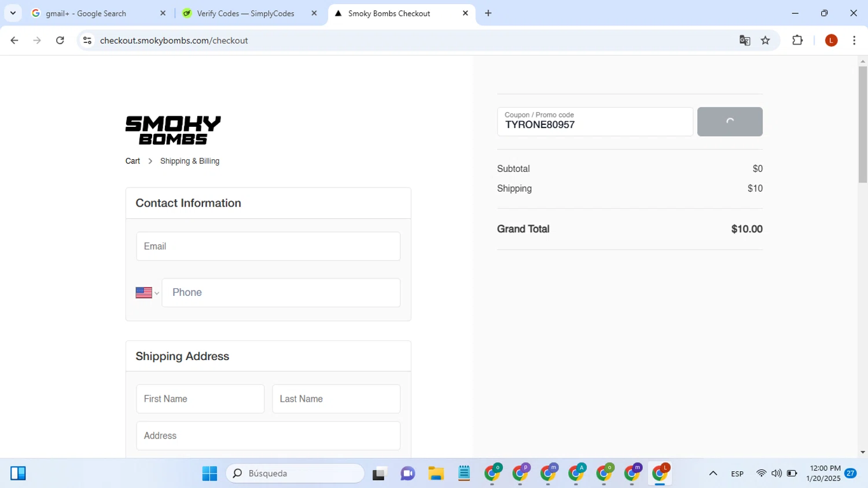Click the page vertical scrollbar thumb
The height and width of the screenshot is (488, 868).
(x=863, y=124)
